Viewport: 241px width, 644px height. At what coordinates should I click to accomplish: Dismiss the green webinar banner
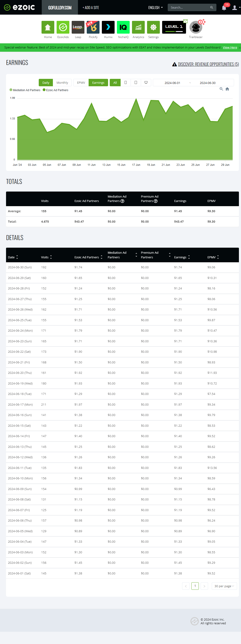pyautogui.click(x=240, y=48)
